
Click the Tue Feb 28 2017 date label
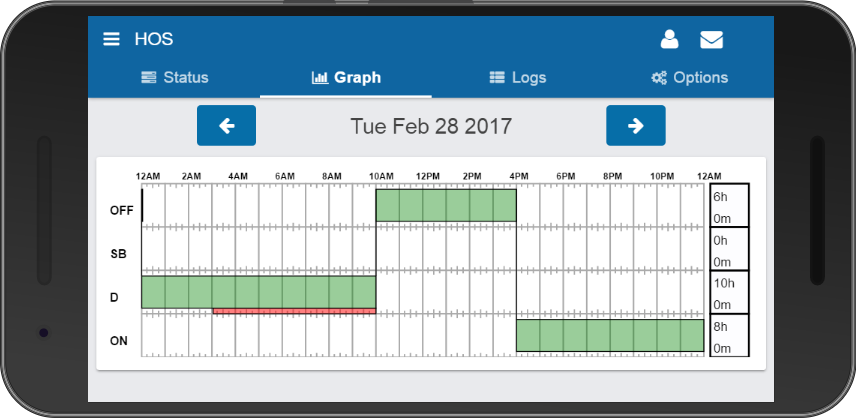click(x=431, y=126)
